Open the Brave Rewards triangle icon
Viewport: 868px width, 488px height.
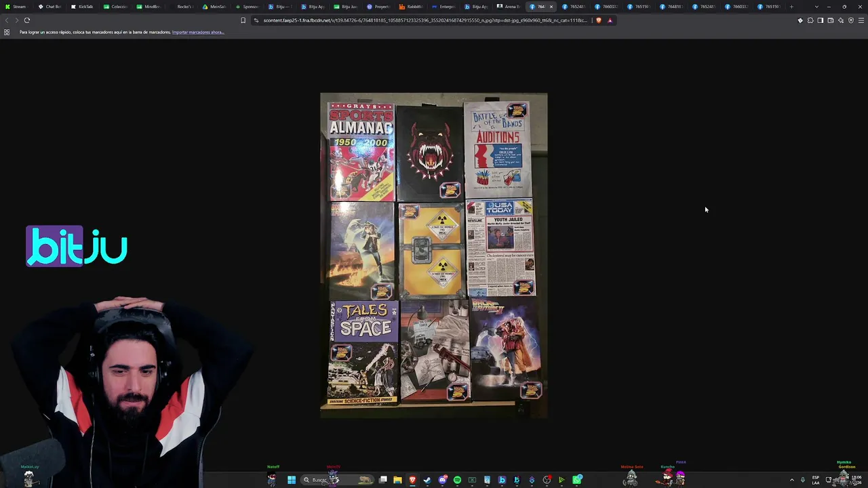pyautogui.click(x=610, y=20)
